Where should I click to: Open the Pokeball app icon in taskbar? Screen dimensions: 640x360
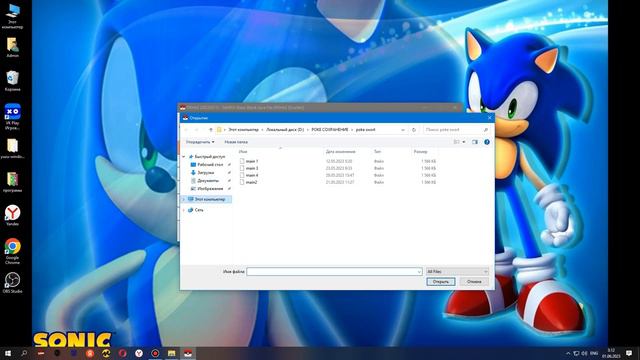[x=188, y=353]
